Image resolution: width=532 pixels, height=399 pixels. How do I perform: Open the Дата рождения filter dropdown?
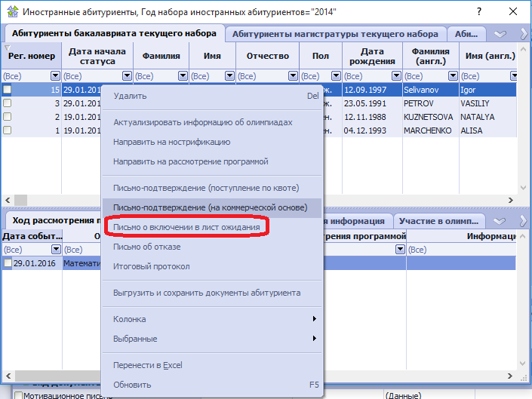tap(396, 76)
